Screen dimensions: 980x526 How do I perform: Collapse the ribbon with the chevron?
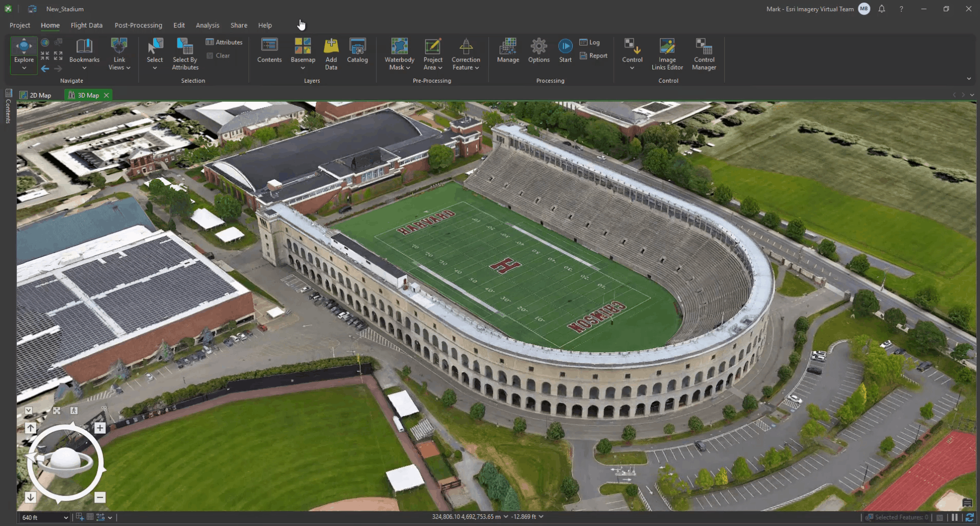[969, 79]
